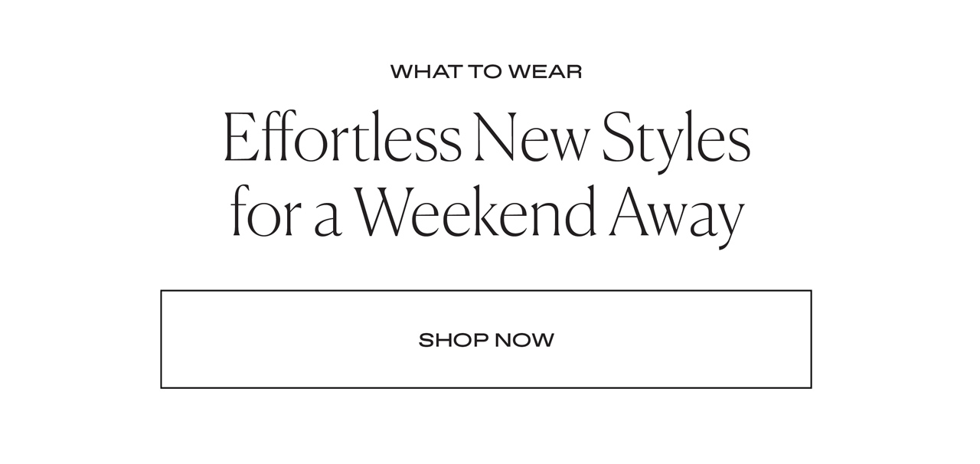Click the word 'Weekend' in the headline

point(475,211)
